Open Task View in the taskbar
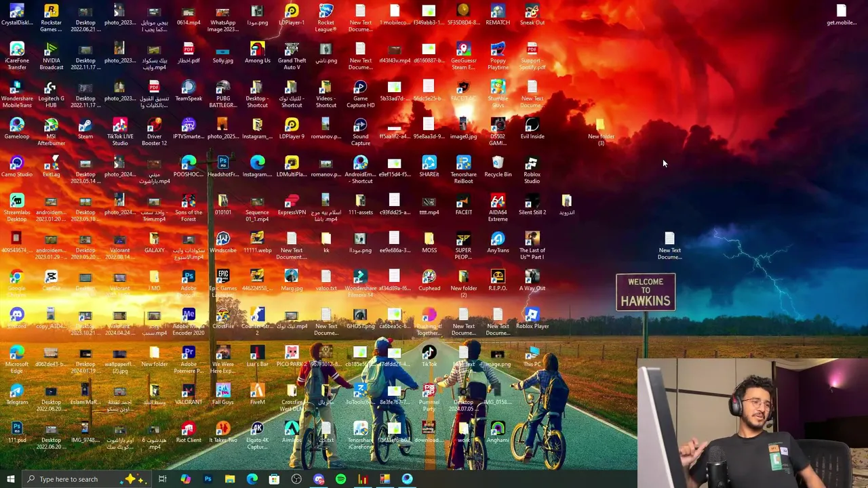Image resolution: width=868 pixels, height=488 pixels. [163, 479]
